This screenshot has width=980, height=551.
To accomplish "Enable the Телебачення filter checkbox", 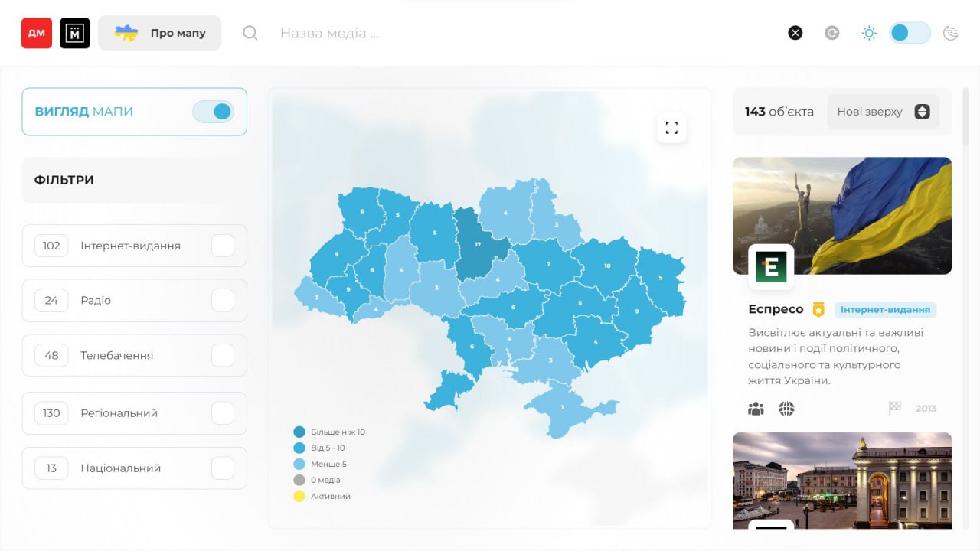I will click(223, 355).
